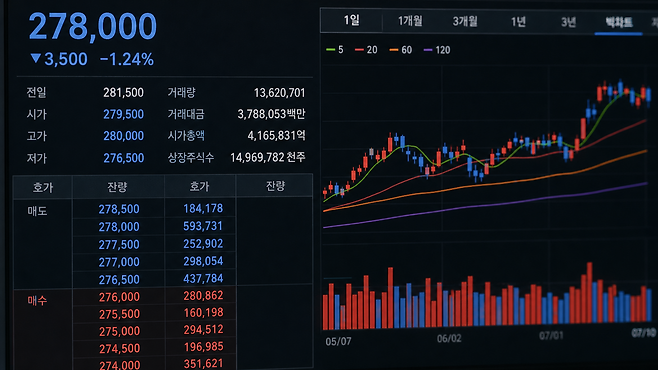This screenshot has width=658, height=370.
Task: Click the 278,000 current price headline
Action: click(x=93, y=26)
